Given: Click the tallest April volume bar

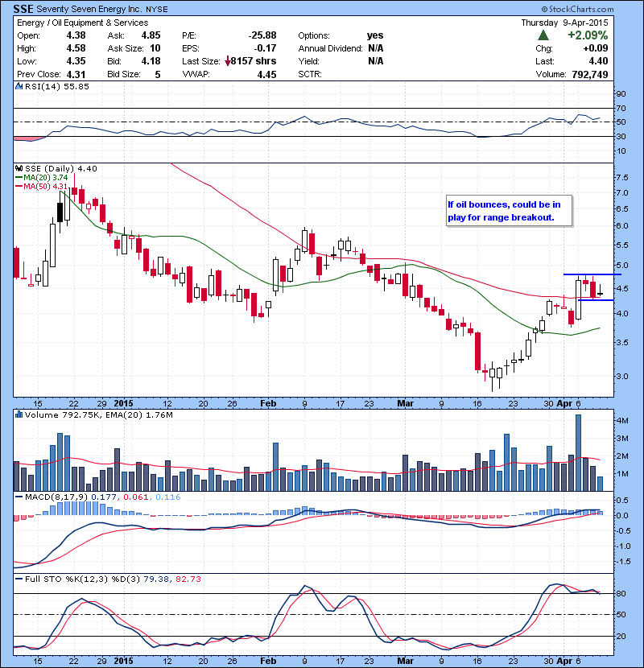Looking at the screenshot, I should click(x=578, y=453).
